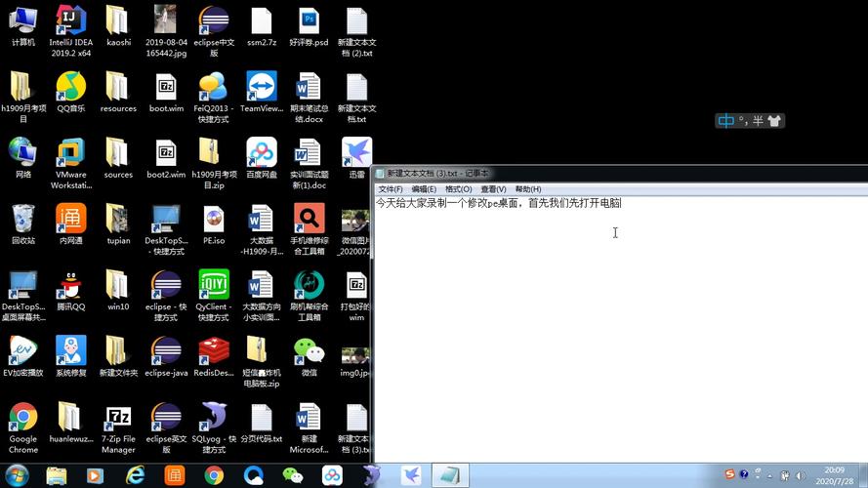Select the 7-Zip File Manager icon
This screenshot has width=868, height=488.
[118, 428]
